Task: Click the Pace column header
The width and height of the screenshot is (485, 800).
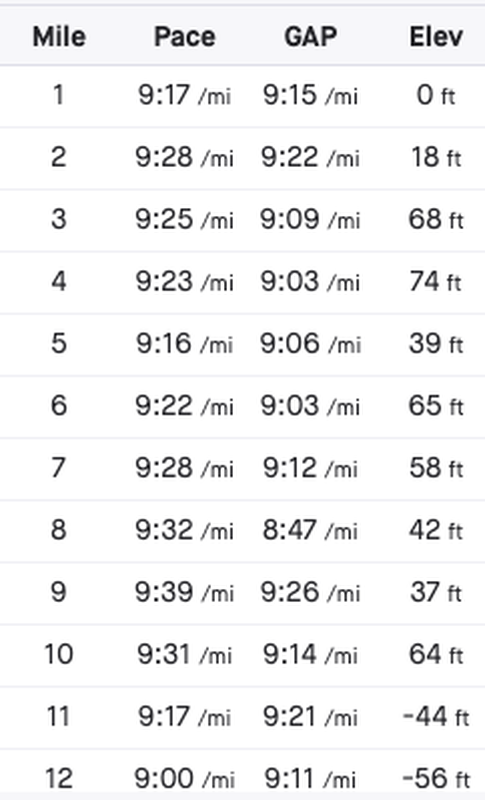Action: click(x=185, y=37)
